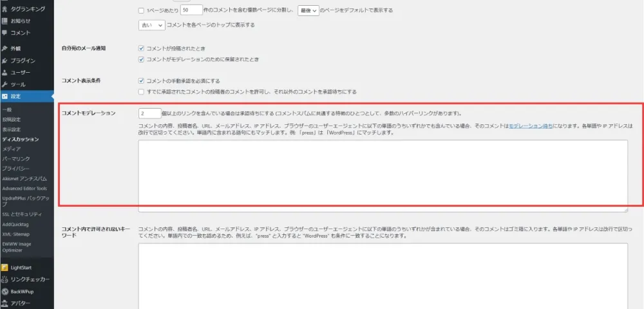Open UpdraftPlus バックアップ settings
The height and width of the screenshot is (309, 644).
click(26, 201)
